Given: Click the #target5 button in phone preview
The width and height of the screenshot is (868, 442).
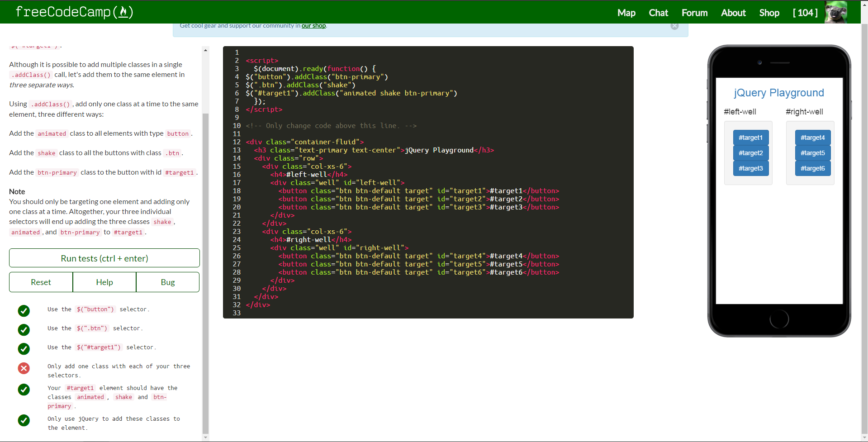Looking at the screenshot, I should 813,153.
